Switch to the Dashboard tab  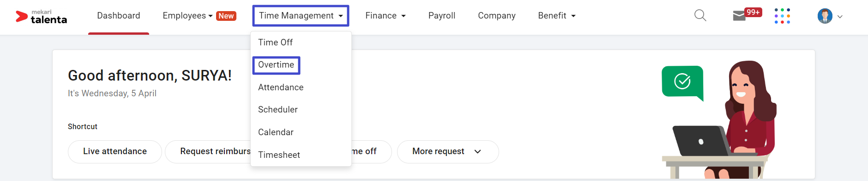(x=119, y=16)
